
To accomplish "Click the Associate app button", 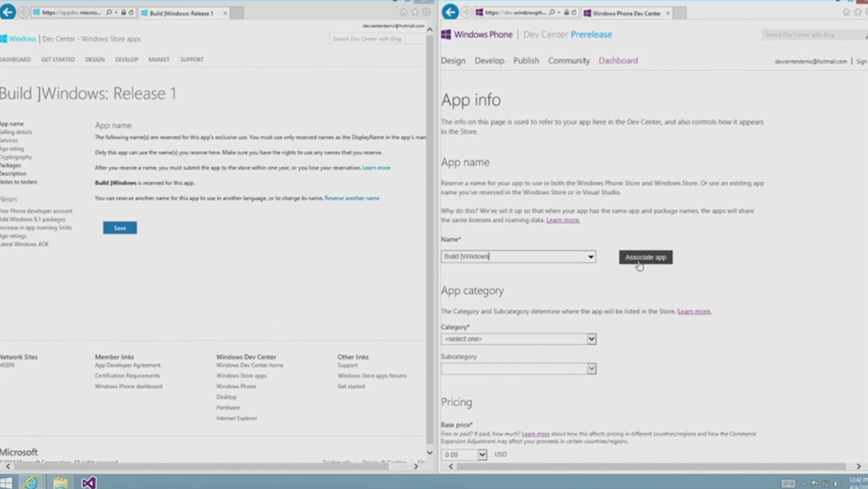I will [645, 258].
